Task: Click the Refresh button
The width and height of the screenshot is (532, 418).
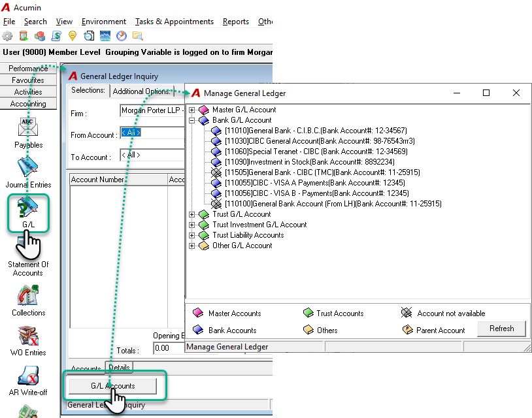Action: pyautogui.click(x=501, y=329)
